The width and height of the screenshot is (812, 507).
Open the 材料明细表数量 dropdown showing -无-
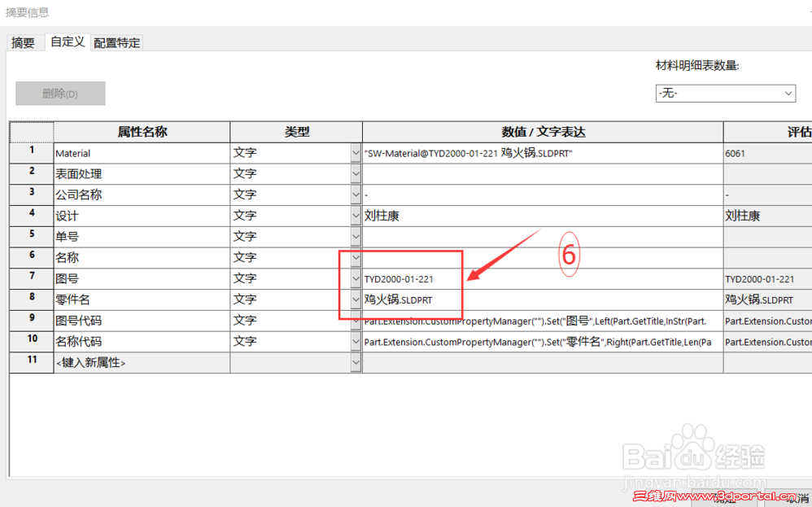[726, 94]
